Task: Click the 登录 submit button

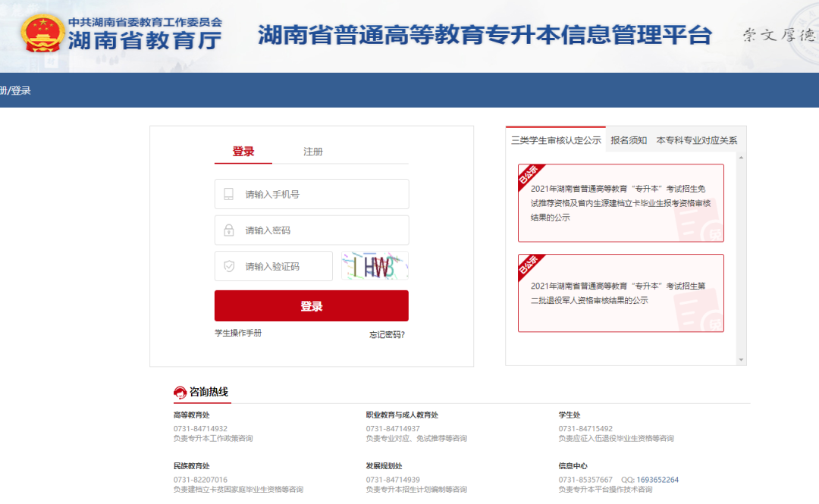Action: coord(311,305)
